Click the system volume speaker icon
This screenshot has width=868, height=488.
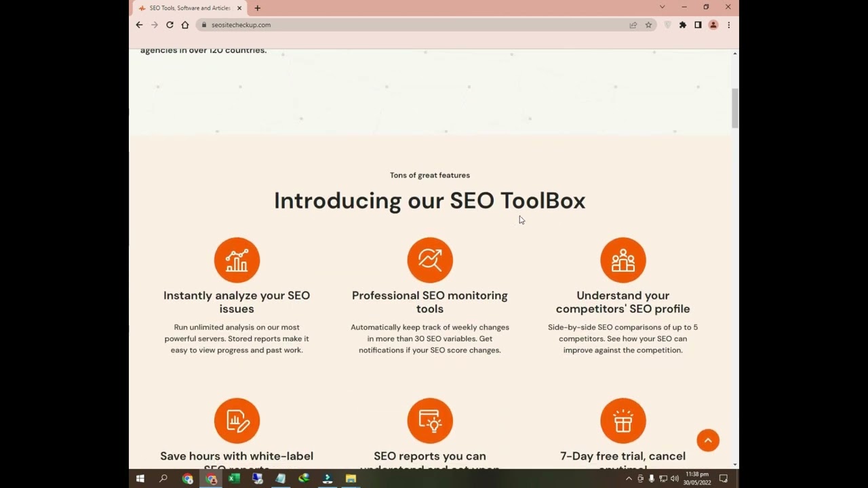click(675, 479)
